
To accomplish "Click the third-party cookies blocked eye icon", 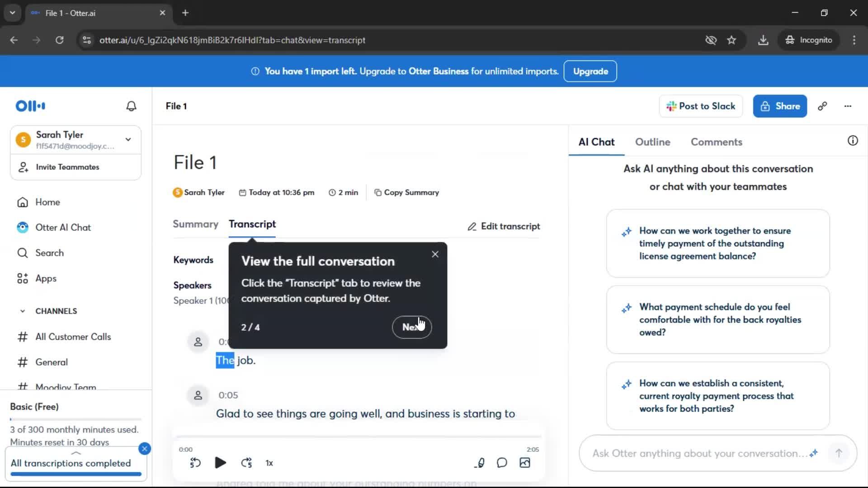I will pyautogui.click(x=711, y=40).
